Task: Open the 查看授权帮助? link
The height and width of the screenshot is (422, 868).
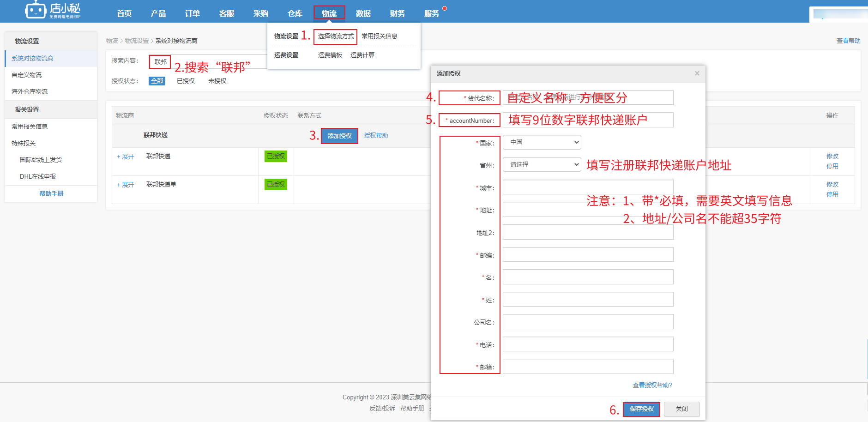Action: click(x=652, y=385)
